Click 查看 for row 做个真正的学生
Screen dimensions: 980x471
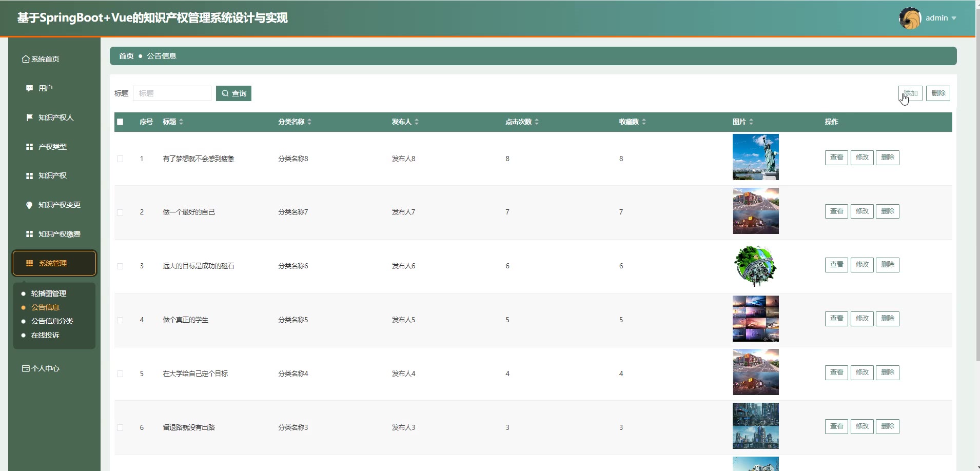point(836,319)
